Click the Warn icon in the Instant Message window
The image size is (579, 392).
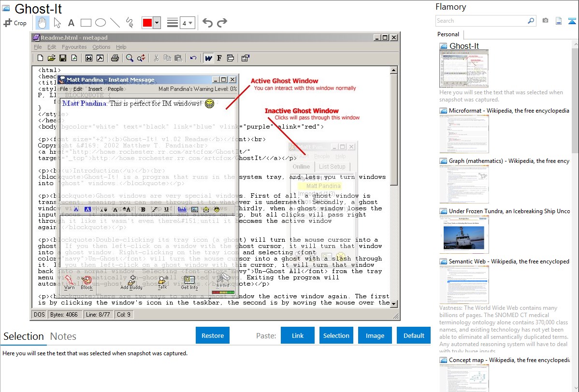69,283
